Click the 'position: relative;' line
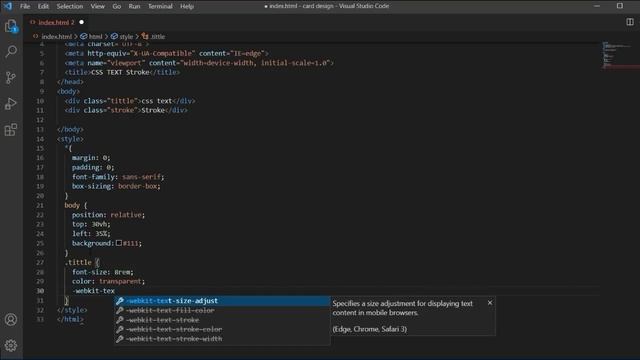The width and height of the screenshot is (640, 360). point(109,215)
